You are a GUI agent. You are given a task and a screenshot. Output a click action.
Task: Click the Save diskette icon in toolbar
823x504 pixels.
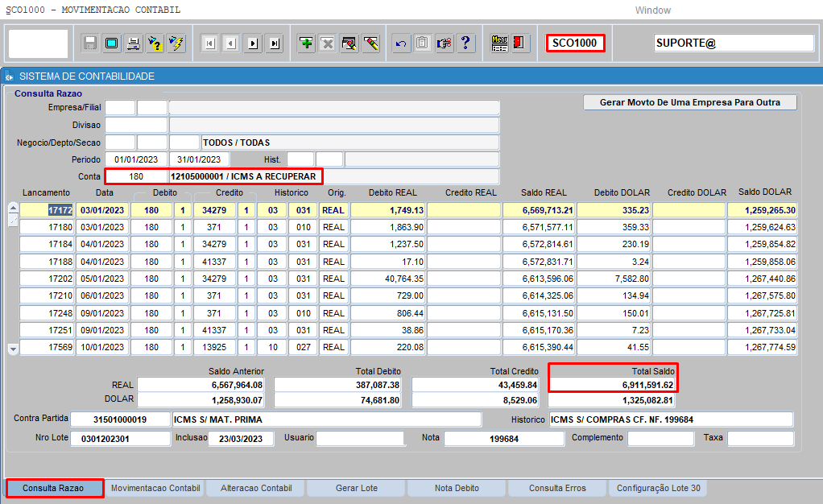[90, 43]
